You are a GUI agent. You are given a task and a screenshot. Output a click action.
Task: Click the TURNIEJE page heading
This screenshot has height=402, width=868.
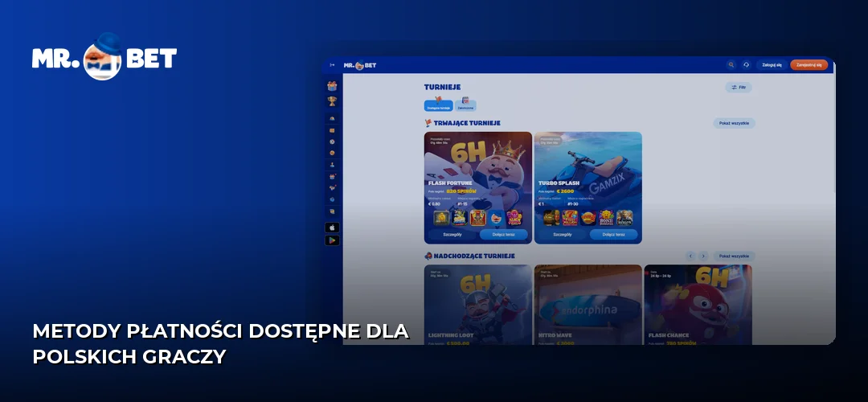[x=442, y=87]
